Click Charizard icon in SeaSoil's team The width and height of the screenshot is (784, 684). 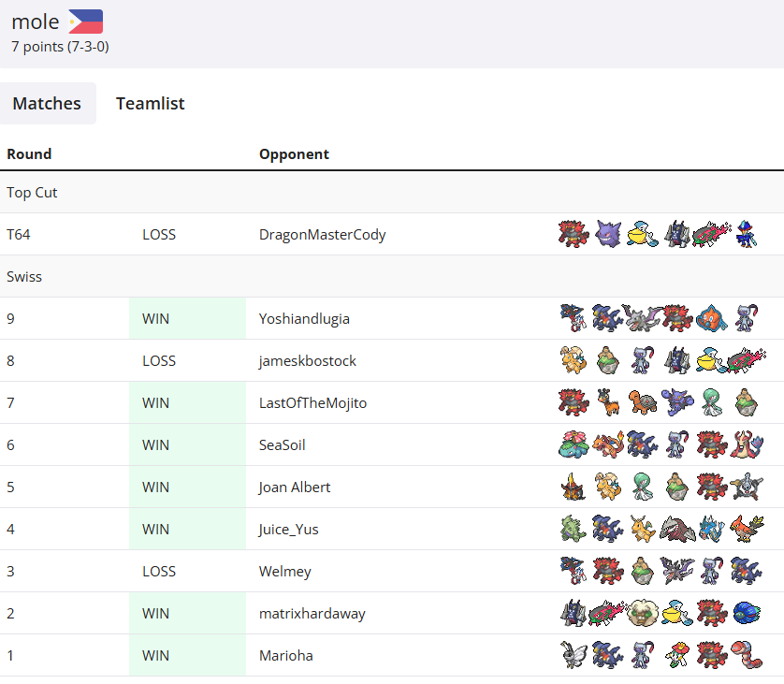608,444
